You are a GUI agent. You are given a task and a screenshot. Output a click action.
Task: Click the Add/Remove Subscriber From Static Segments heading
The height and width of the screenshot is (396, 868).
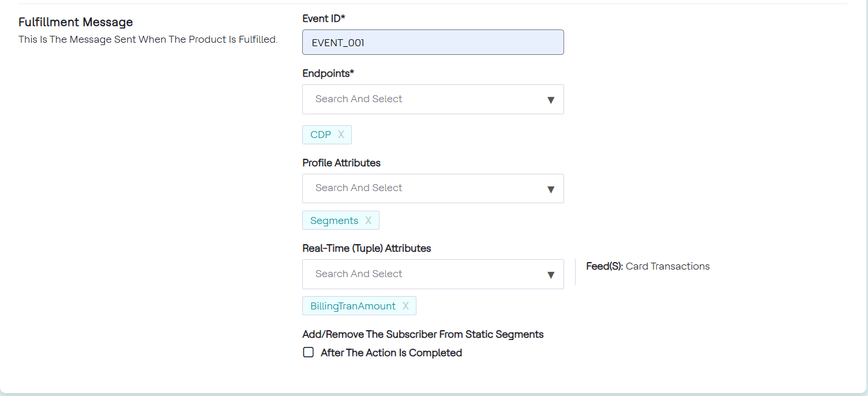point(423,334)
